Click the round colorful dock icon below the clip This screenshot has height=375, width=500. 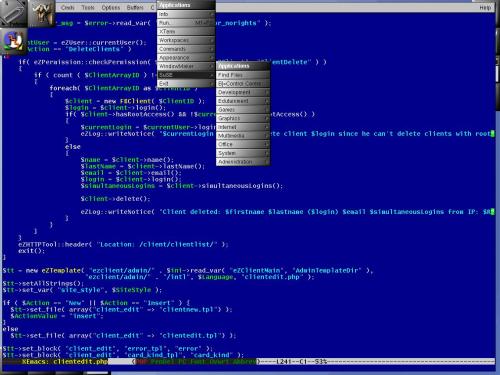tap(13, 41)
